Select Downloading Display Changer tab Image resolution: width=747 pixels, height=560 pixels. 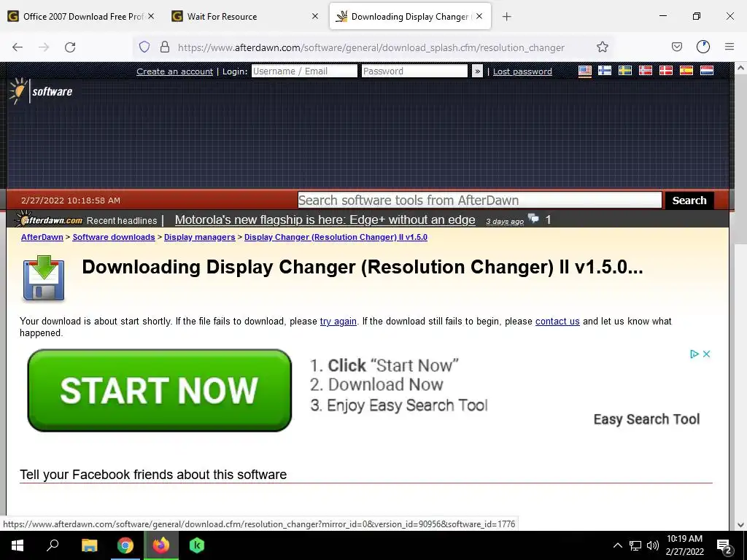click(x=410, y=16)
